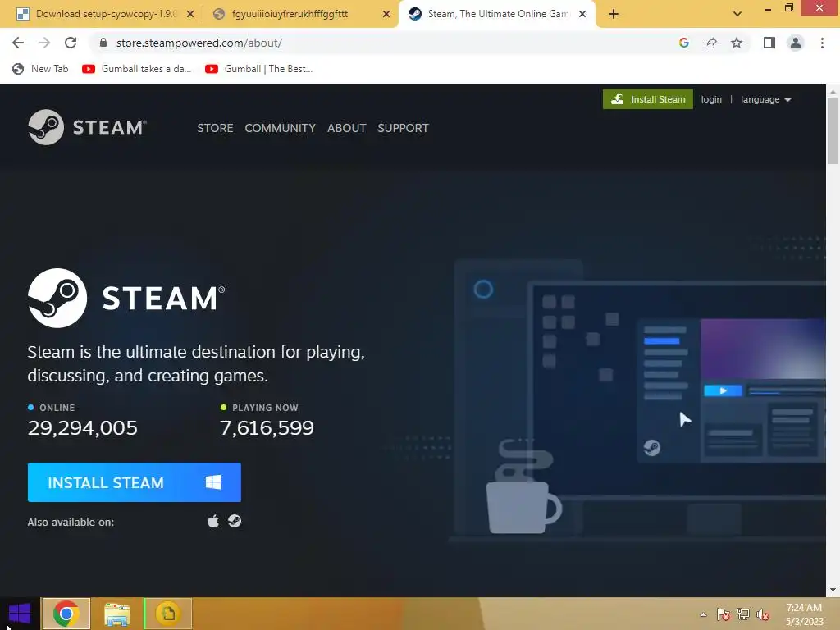Open the language dropdown
The image size is (840, 630).
click(765, 99)
